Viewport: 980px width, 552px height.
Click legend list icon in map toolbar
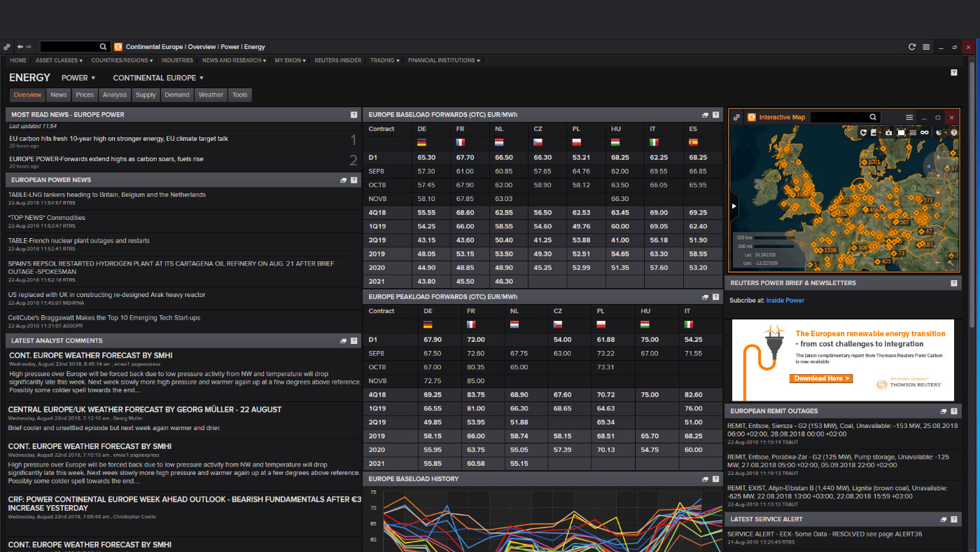[913, 132]
